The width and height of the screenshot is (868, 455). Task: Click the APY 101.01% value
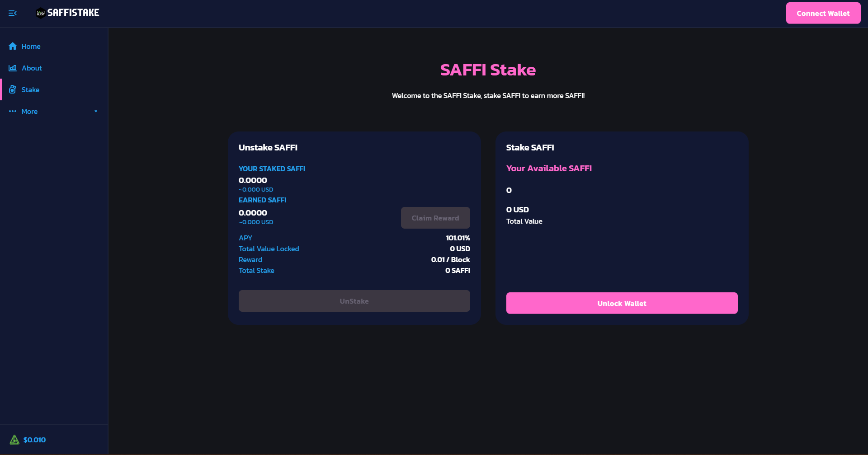[458, 238]
